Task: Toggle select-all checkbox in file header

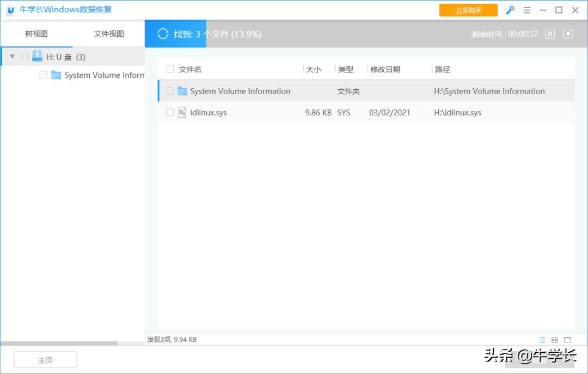Action: coord(170,69)
